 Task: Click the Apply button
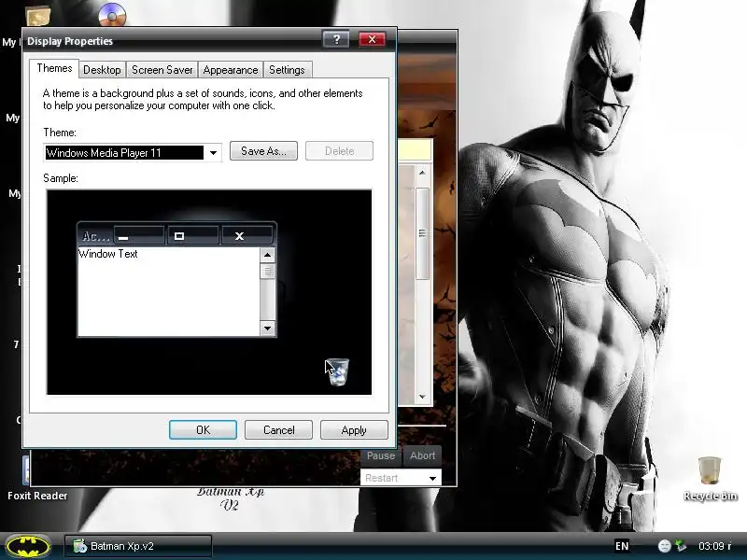click(x=354, y=430)
